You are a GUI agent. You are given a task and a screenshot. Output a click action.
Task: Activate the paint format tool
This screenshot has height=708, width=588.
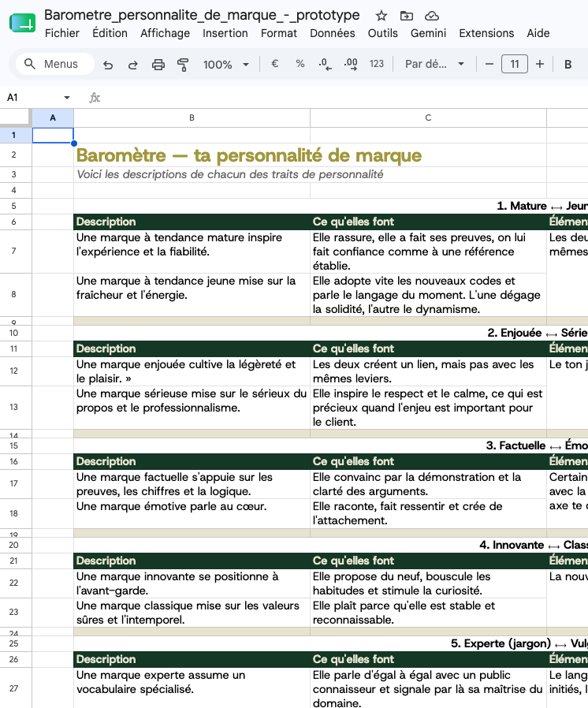tap(183, 65)
